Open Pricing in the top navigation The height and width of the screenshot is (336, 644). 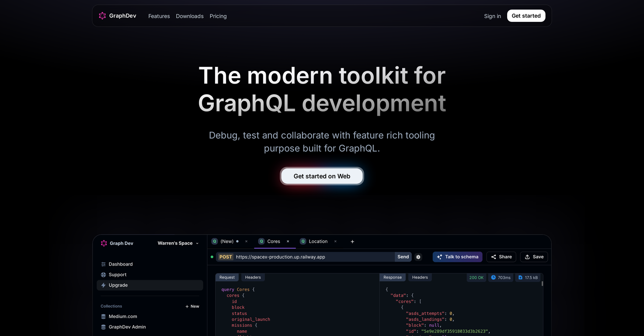click(x=218, y=16)
